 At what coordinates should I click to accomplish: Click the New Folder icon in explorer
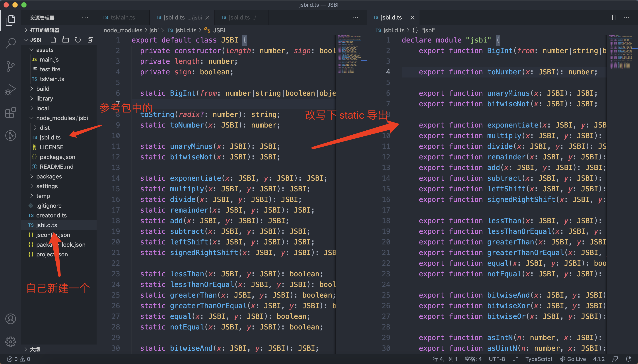pyautogui.click(x=66, y=40)
